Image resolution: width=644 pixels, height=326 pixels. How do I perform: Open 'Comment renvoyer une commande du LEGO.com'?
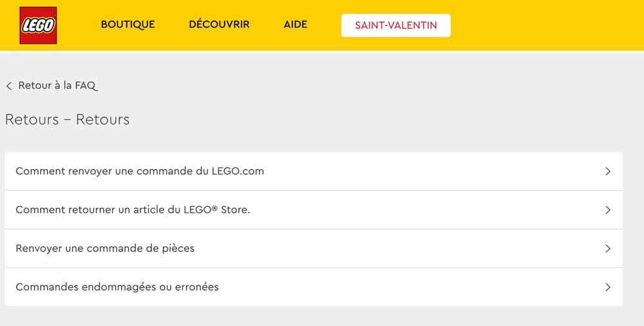(140, 171)
